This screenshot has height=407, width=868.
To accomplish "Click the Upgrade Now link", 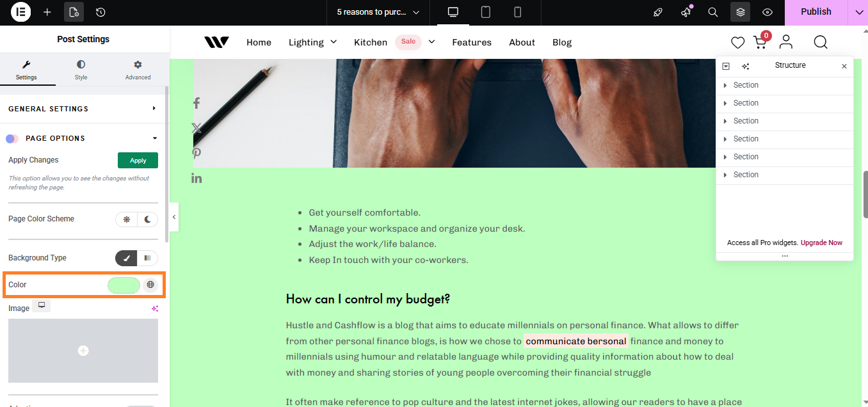I will (x=821, y=243).
